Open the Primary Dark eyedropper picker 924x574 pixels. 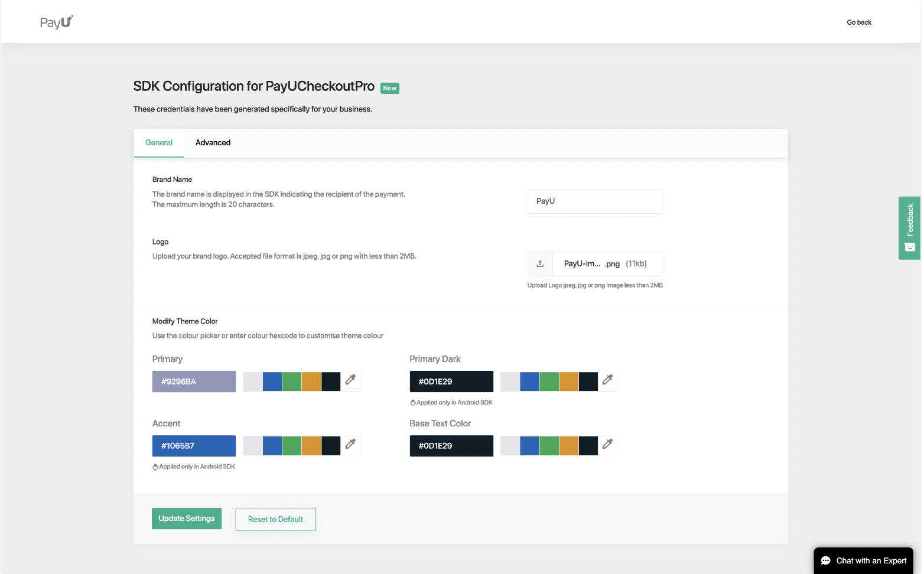click(607, 380)
